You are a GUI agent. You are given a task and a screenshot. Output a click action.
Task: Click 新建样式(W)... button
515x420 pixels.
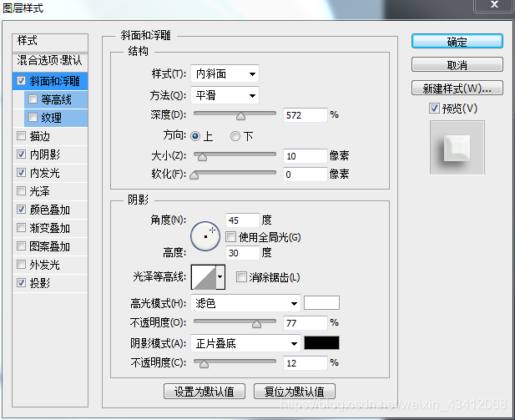coord(457,88)
